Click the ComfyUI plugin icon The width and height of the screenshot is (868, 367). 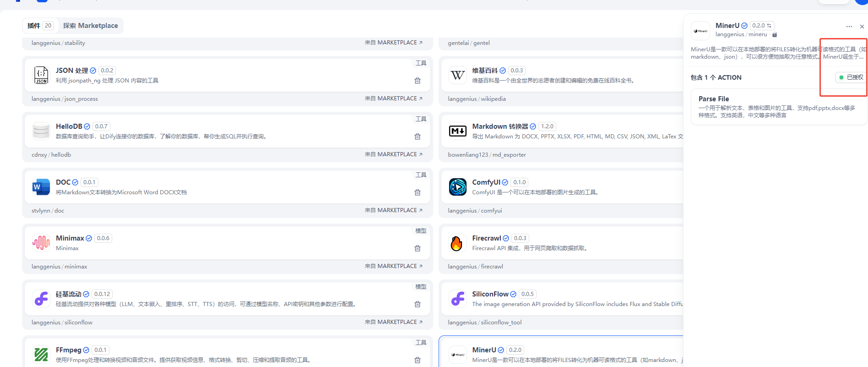click(x=458, y=187)
